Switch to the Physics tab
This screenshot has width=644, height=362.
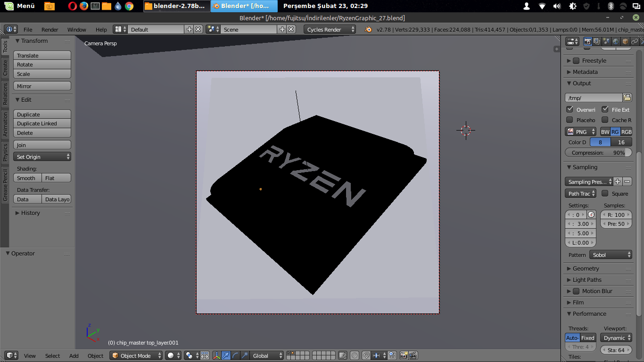pos(5,153)
